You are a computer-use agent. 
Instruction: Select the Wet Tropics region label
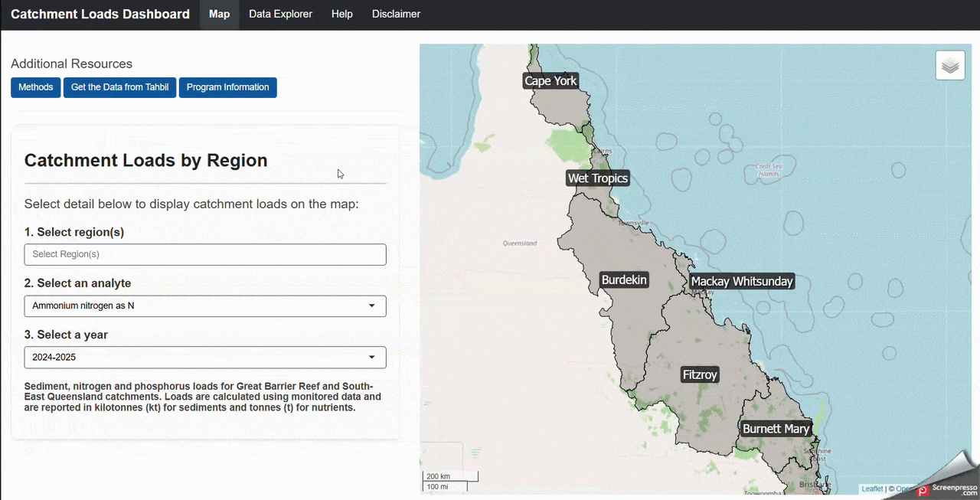pyautogui.click(x=598, y=178)
